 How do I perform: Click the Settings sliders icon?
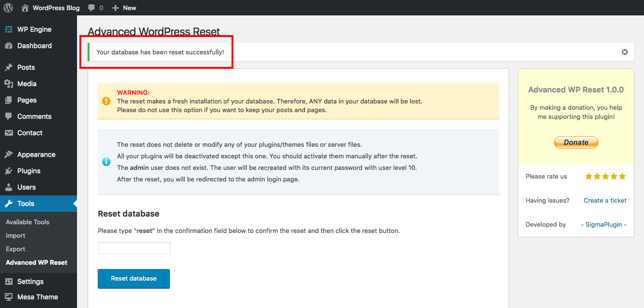click(9, 282)
